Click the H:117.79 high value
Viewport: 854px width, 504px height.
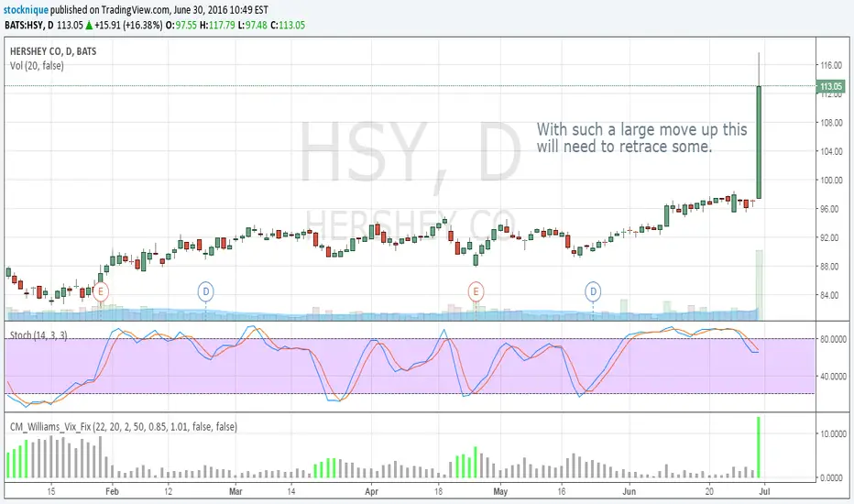click(217, 25)
